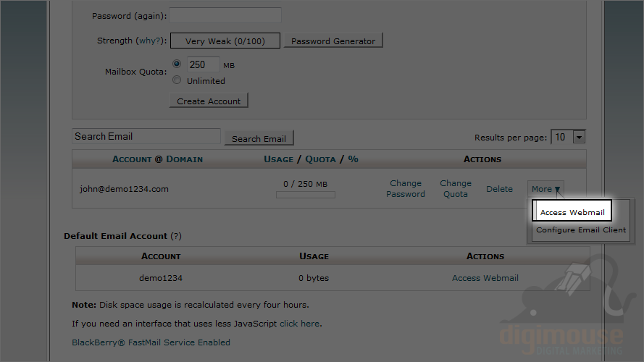Sort by Usage column header
This screenshot has height=362, width=644.
click(x=278, y=159)
